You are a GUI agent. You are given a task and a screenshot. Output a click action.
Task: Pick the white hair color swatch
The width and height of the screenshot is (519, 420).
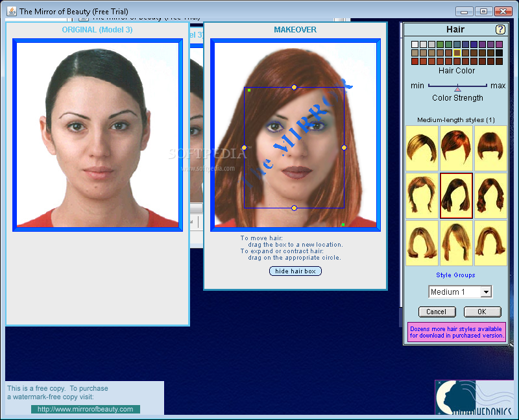coord(415,44)
